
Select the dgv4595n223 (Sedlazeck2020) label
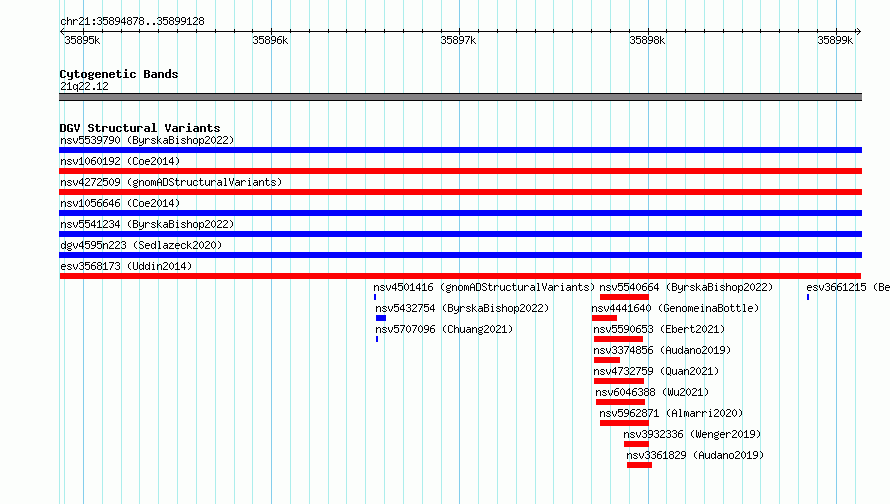point(141,245)
